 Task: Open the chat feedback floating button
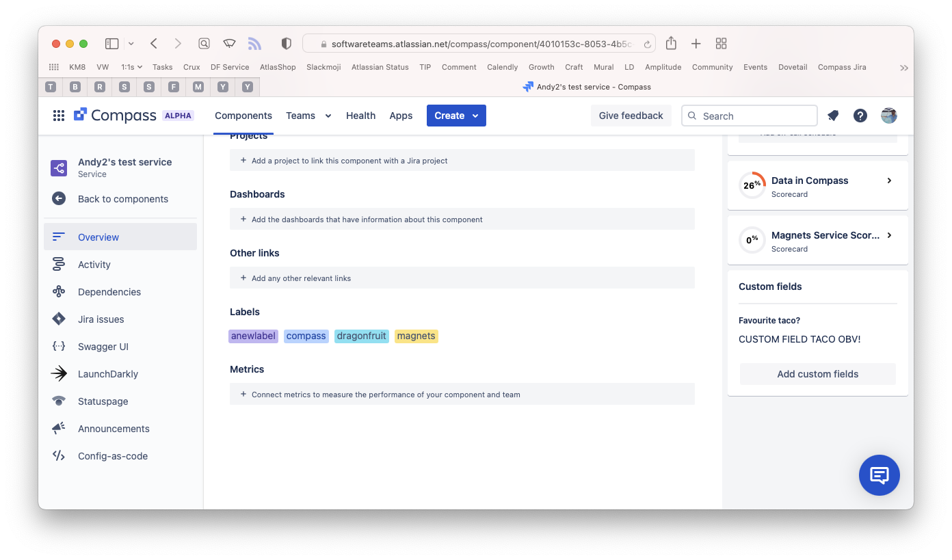coord(880,475)
